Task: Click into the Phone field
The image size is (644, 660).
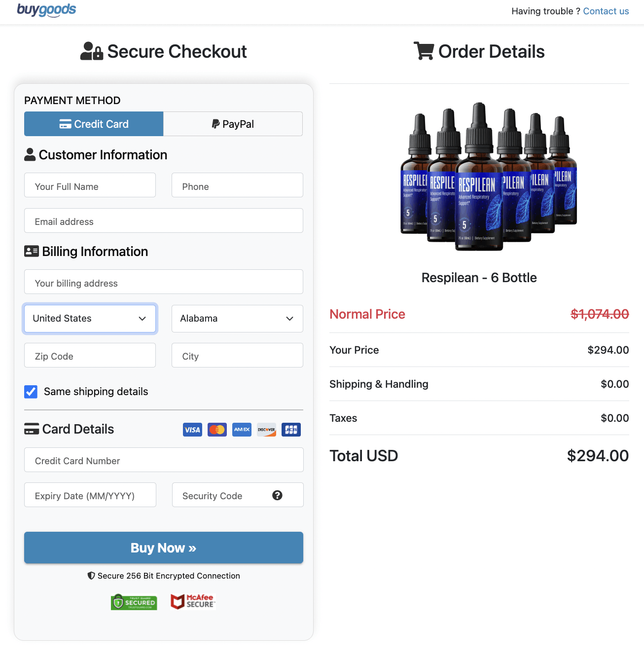Action: (x=237, y=185)
